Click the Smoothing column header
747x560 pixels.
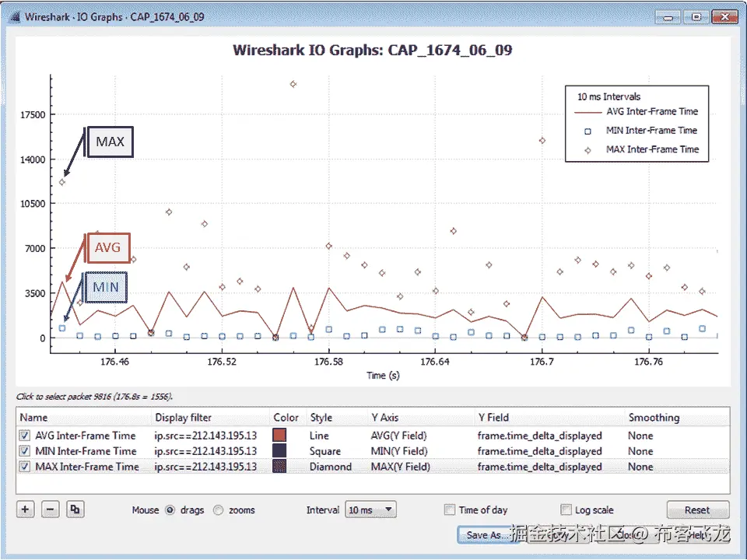[654, 418]
